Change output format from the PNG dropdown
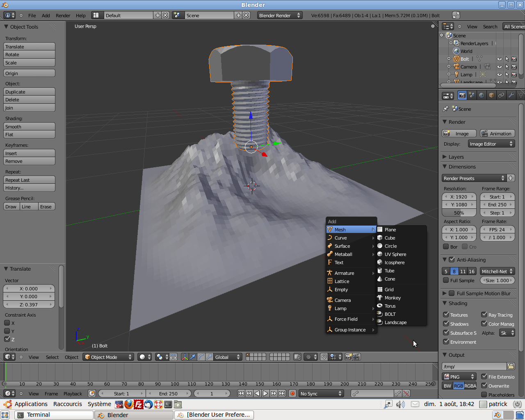The width and height of the screenshot is (525, 420). [459, 377]
